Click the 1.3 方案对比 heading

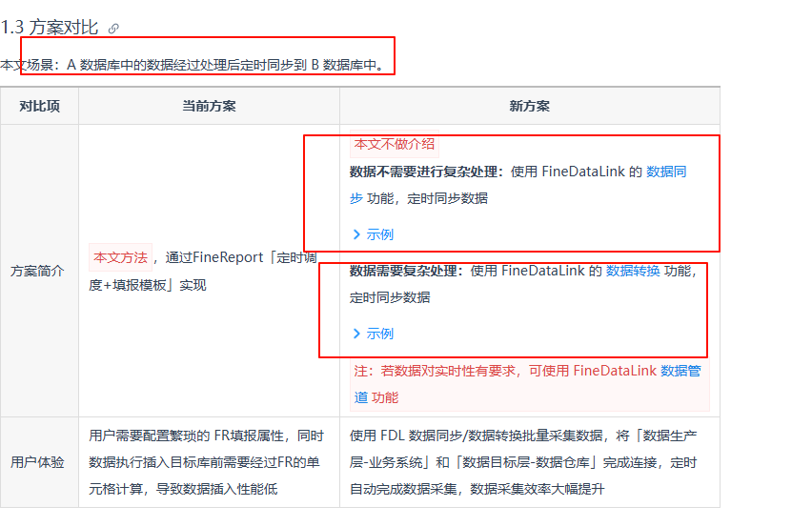(x=50, y=28)
